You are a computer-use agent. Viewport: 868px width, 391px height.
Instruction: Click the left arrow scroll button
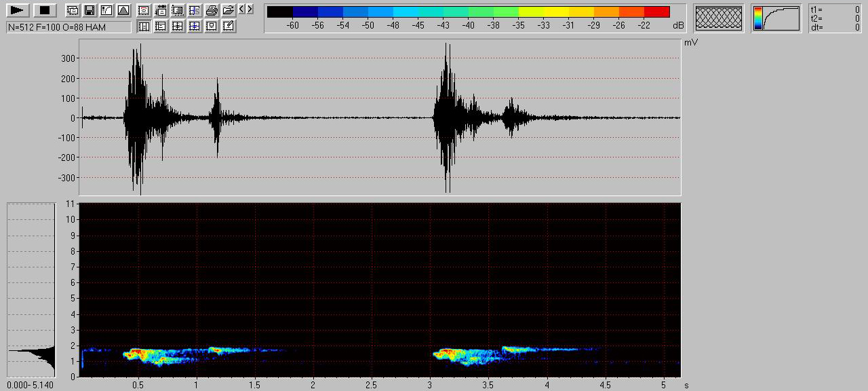(242, 10)
